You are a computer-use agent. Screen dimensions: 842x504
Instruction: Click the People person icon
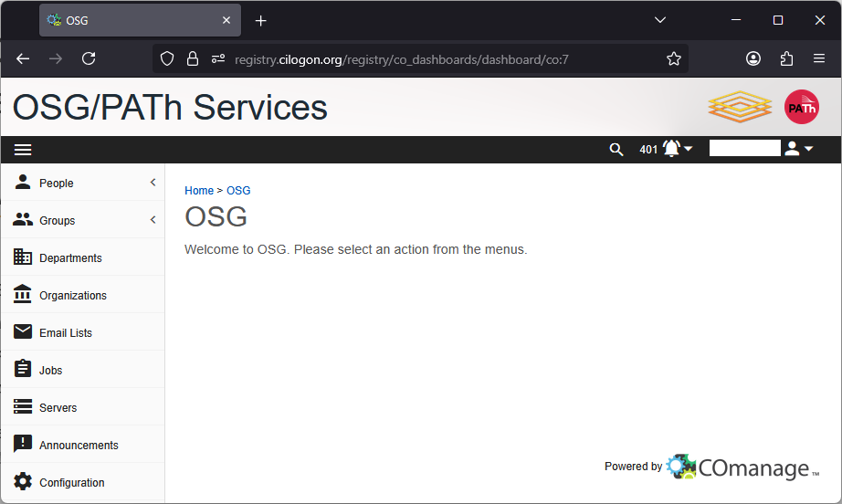[x=23, y=182]
